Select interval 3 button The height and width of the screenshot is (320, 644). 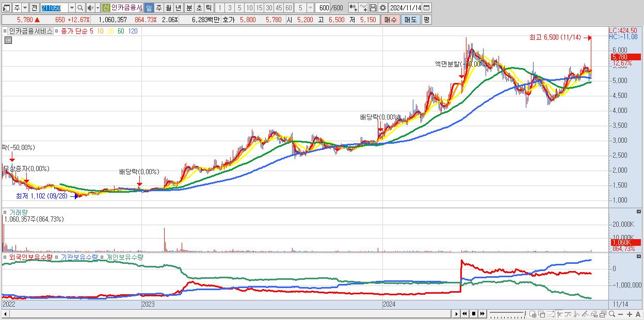tap(230, 8)
